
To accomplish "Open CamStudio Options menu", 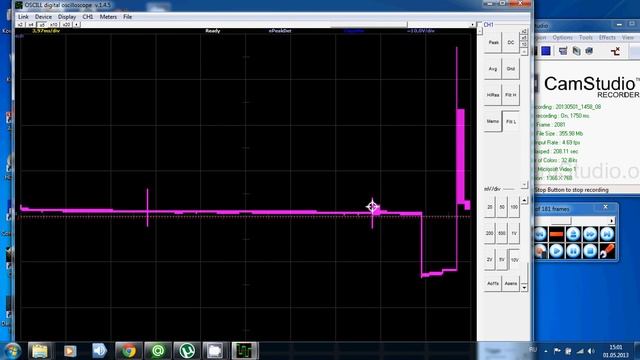I will (x=562, y=38).
